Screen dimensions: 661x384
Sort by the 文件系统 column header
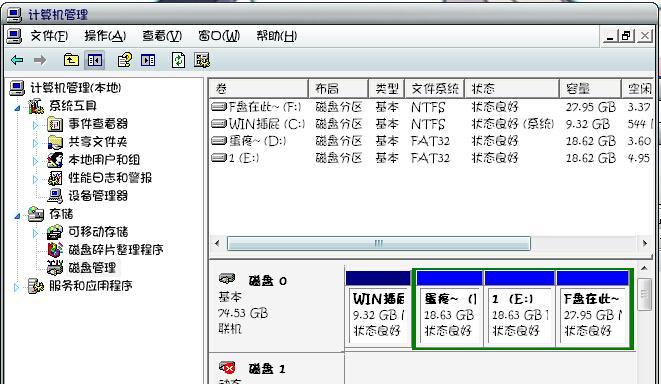point(435,89)
